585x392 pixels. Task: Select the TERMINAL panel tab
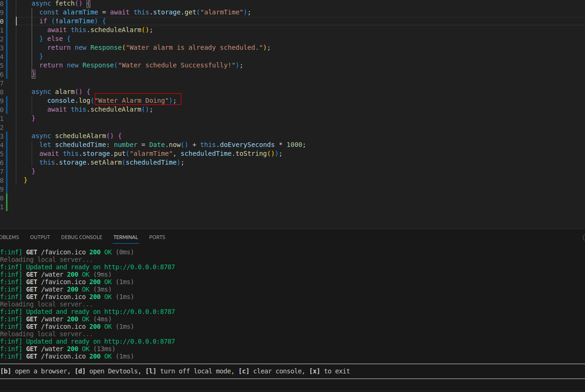[126, 237]
